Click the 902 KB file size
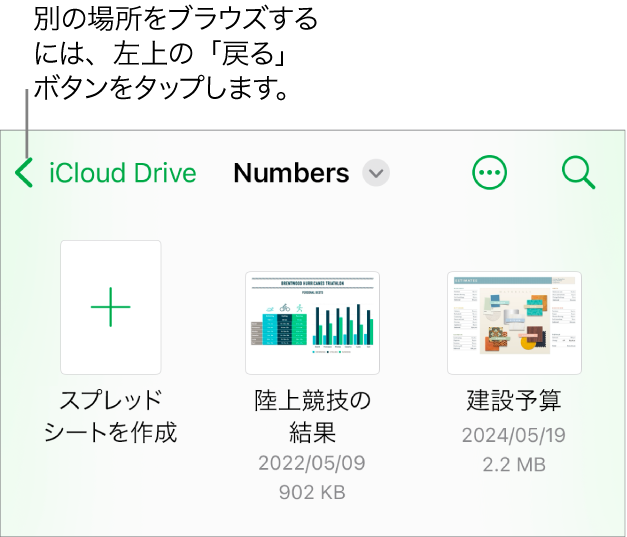The image size is (627, 537). coord(312,492)
